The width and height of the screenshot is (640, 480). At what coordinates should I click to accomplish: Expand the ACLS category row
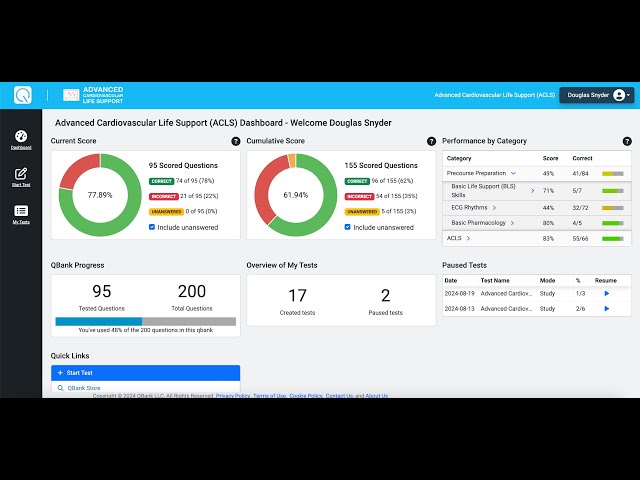coord(468,238)
